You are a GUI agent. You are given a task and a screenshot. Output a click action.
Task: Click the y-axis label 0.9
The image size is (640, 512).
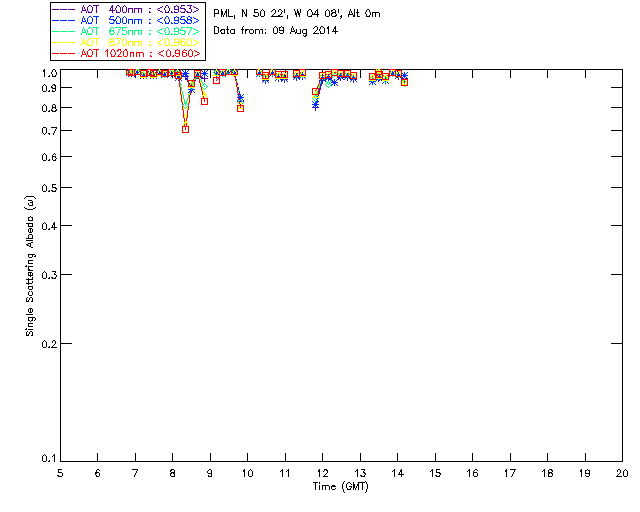click(49, 88)
